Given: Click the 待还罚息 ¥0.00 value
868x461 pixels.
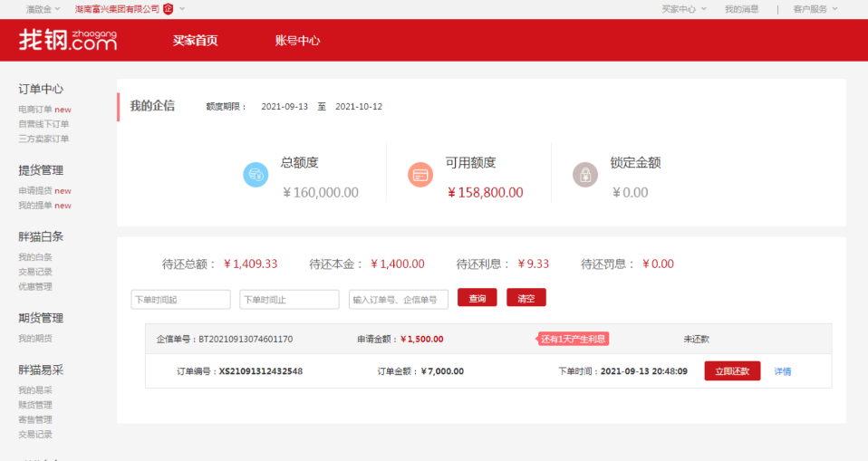Looking at the screenshot, I should (x=658, y=264).
